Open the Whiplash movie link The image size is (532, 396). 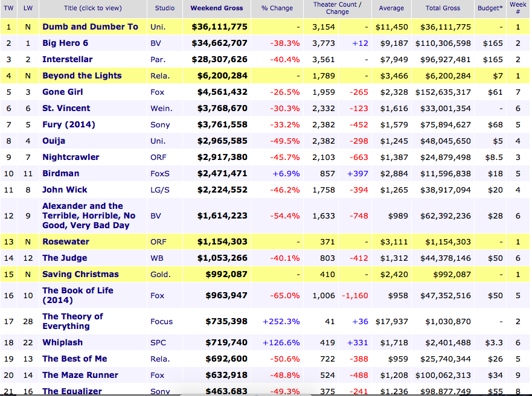click(62, 342)
